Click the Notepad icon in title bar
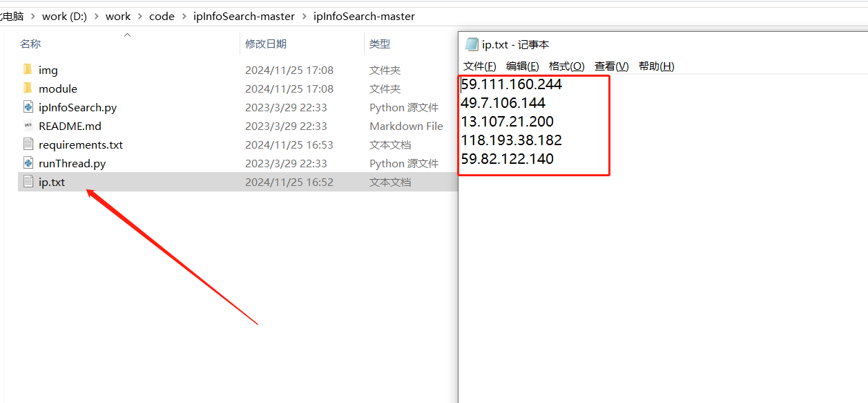Screen dimensions: 868x403 [x=472, y=44]
